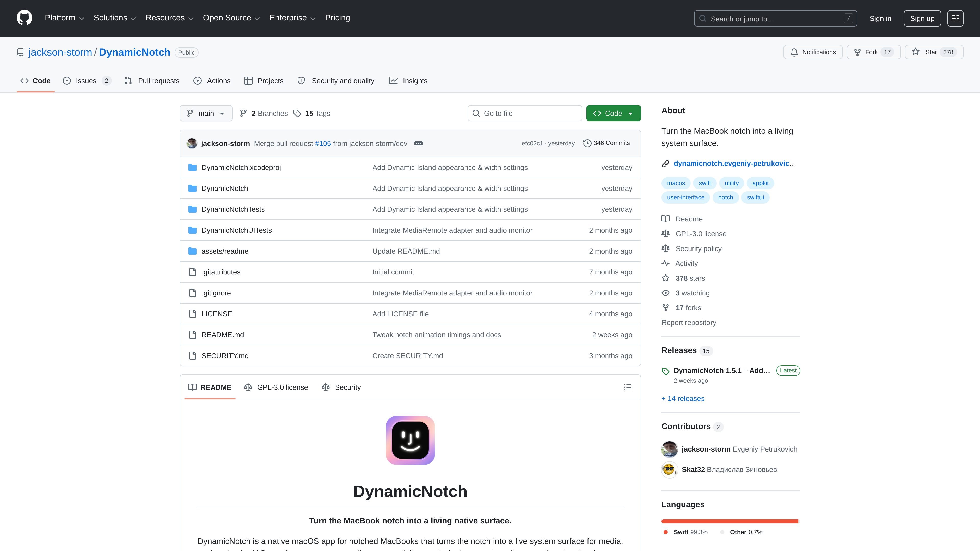Click DynamicNotch.xcodeproj folder icon
Viewport: 980px width, 551px height.
192,167
